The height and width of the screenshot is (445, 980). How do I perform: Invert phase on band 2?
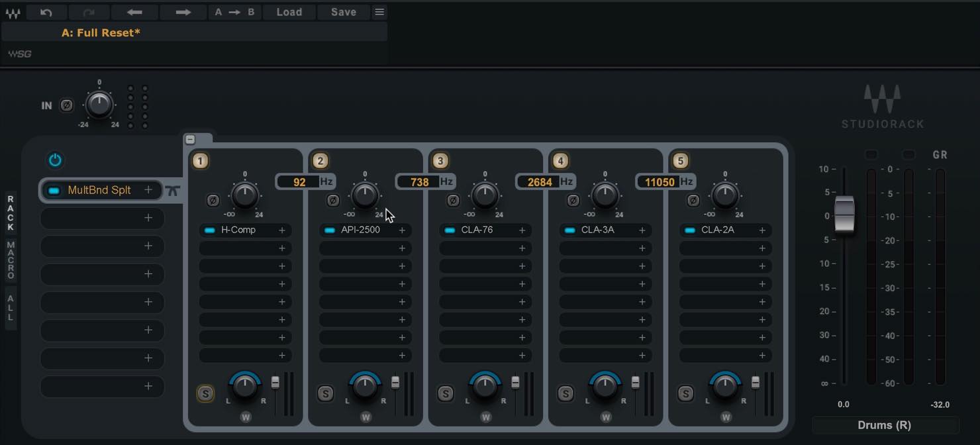click(333, 200)
